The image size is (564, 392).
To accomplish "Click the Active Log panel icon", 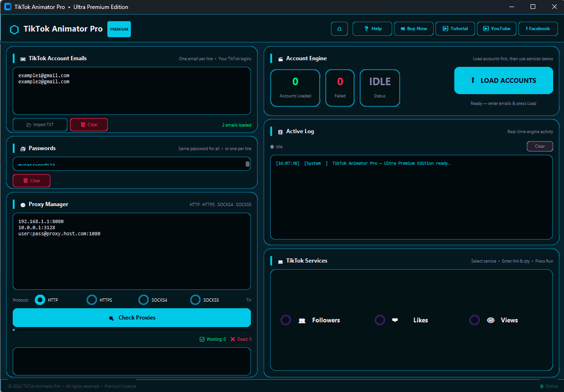I will point(281,132).
